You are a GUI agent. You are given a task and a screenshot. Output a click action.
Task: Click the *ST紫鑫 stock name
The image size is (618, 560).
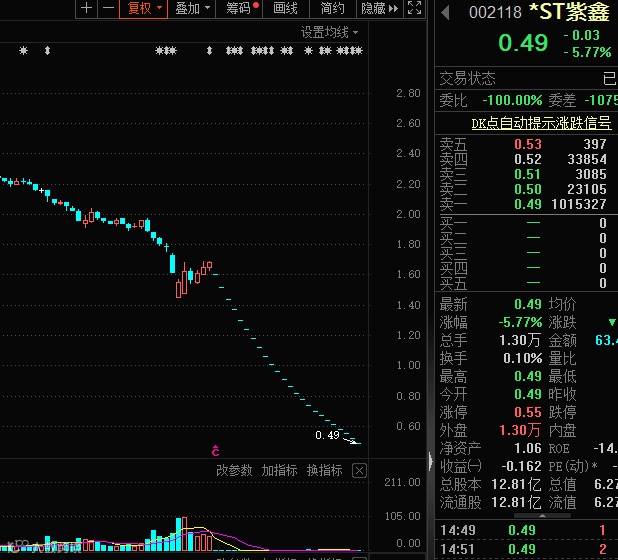point(570,12)
